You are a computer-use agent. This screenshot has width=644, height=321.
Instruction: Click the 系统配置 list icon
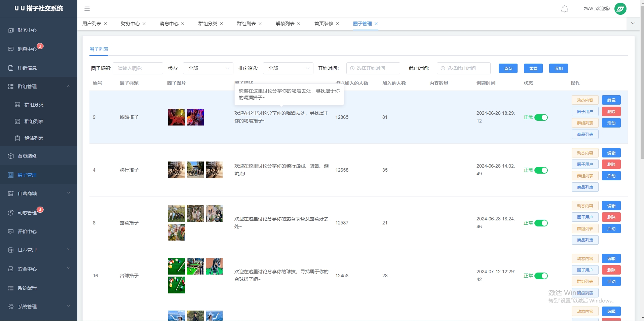click(x=11, y=288)
